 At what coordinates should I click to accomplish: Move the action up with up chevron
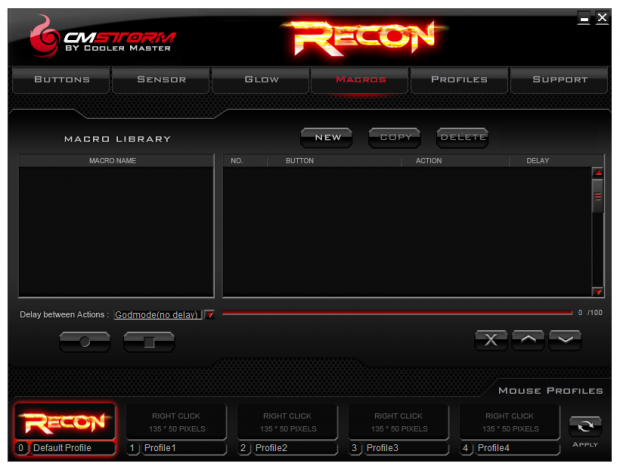[x=528, y=340]
